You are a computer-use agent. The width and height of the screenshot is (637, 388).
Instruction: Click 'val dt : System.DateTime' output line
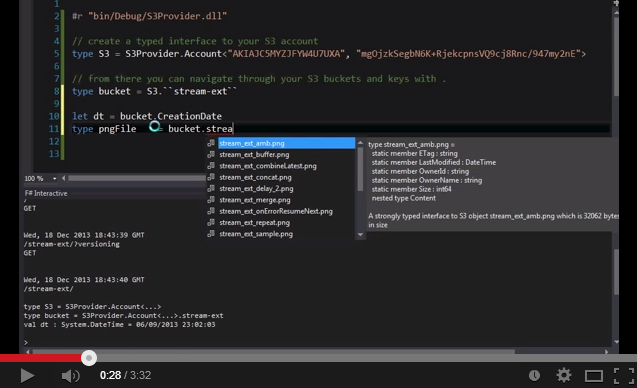point(119,324)
